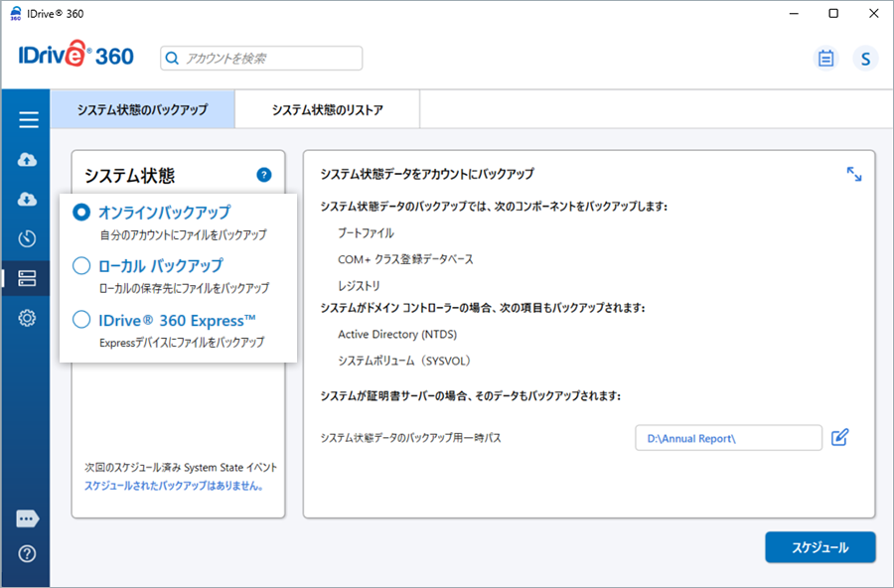Open the chat feedback sidebar icon
This screenshot has width=894, height=588.
[28, 518]
